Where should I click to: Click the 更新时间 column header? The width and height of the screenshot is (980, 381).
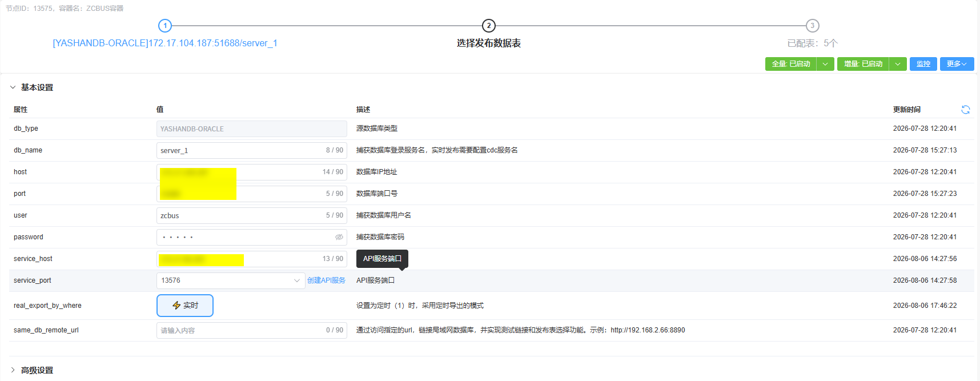coord(907,110)
